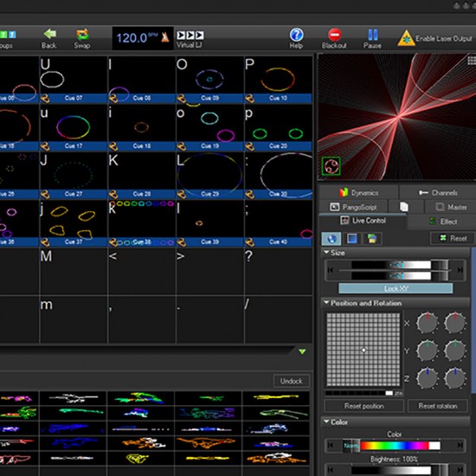Viewport: 476px width, 476px height.
Task: Click the position XY grid pad
Action: [x=363, y=350]
